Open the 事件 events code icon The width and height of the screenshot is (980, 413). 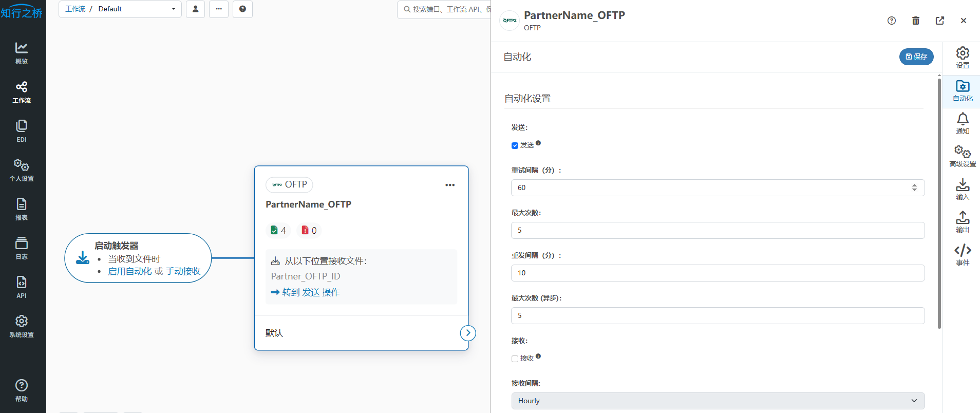[962, 255]
